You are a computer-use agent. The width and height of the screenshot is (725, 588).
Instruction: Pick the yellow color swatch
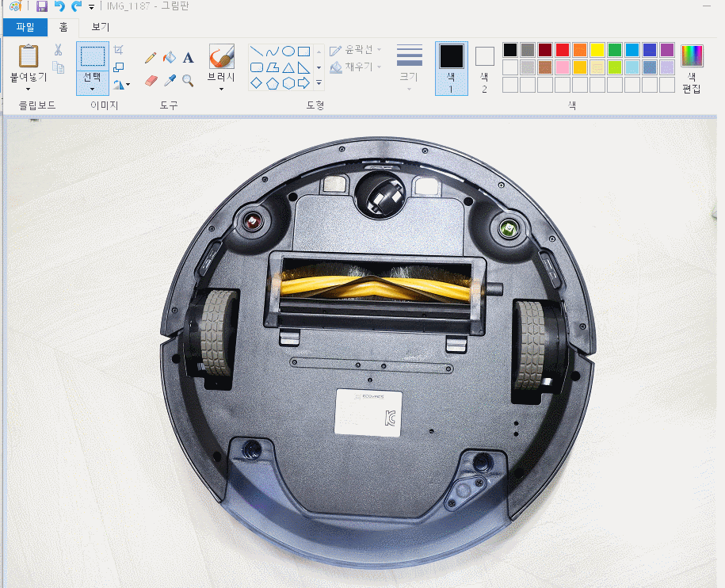[x=597, y=49]
